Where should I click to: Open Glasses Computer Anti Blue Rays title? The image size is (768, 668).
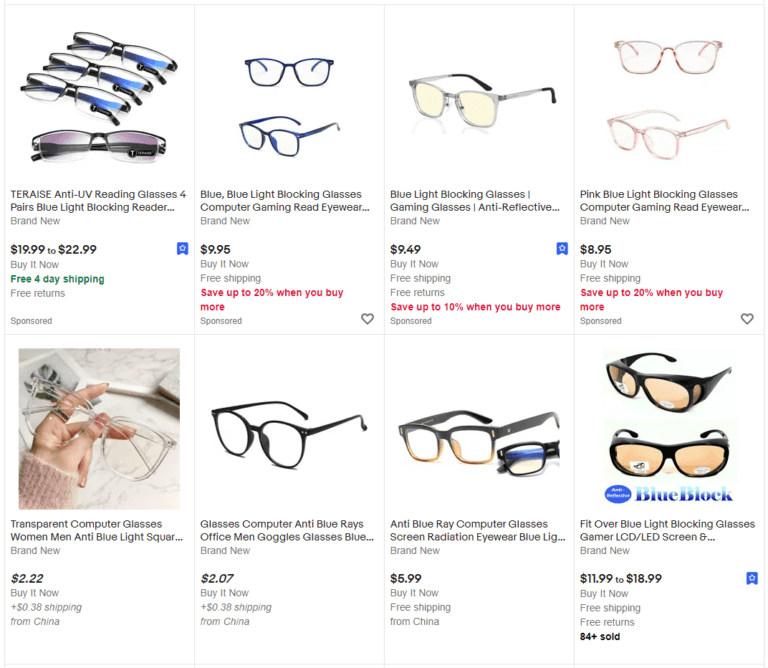(287, 530)
